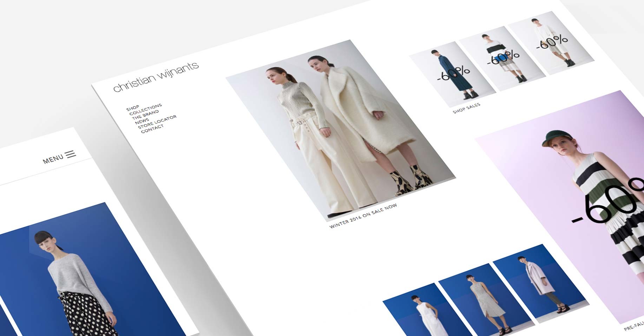
Task: Select THE BRAND navigation link
Action: coord(145,115)
